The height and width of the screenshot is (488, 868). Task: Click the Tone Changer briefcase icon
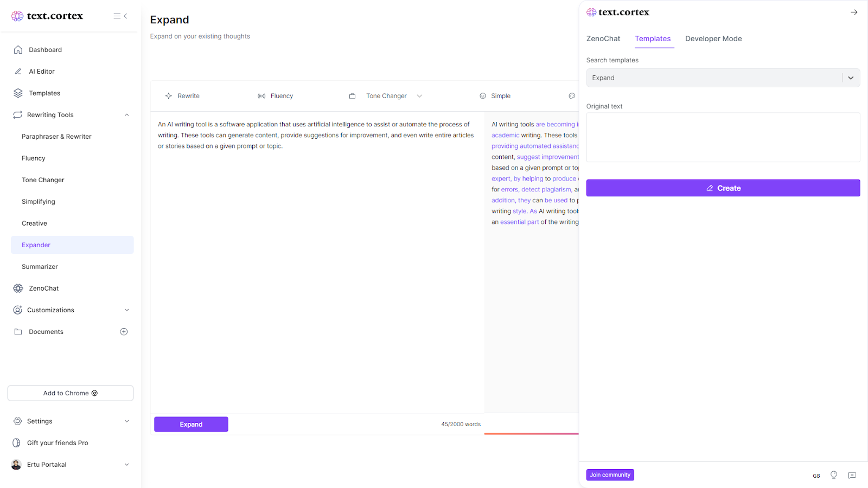point(353,96)
